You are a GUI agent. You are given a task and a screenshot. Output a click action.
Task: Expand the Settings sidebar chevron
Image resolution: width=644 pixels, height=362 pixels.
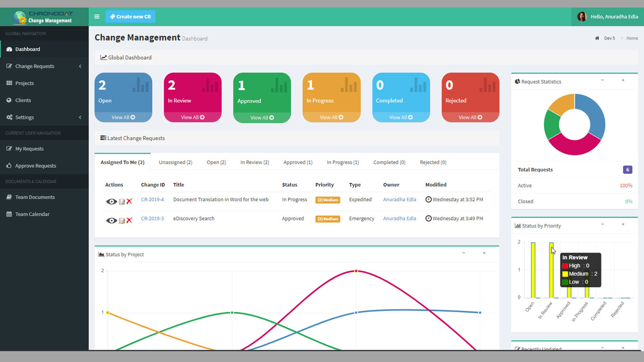(80, 117)
